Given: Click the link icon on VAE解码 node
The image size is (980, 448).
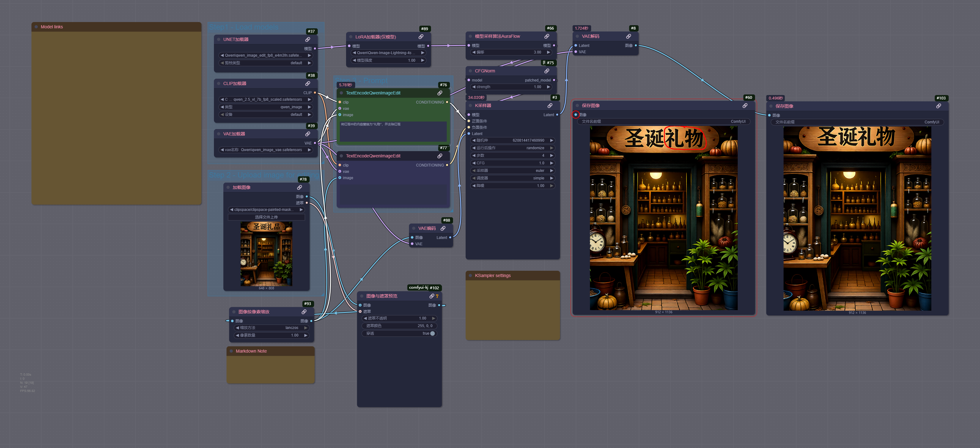Looking at the screenshot, I should [x=629, y=37].
